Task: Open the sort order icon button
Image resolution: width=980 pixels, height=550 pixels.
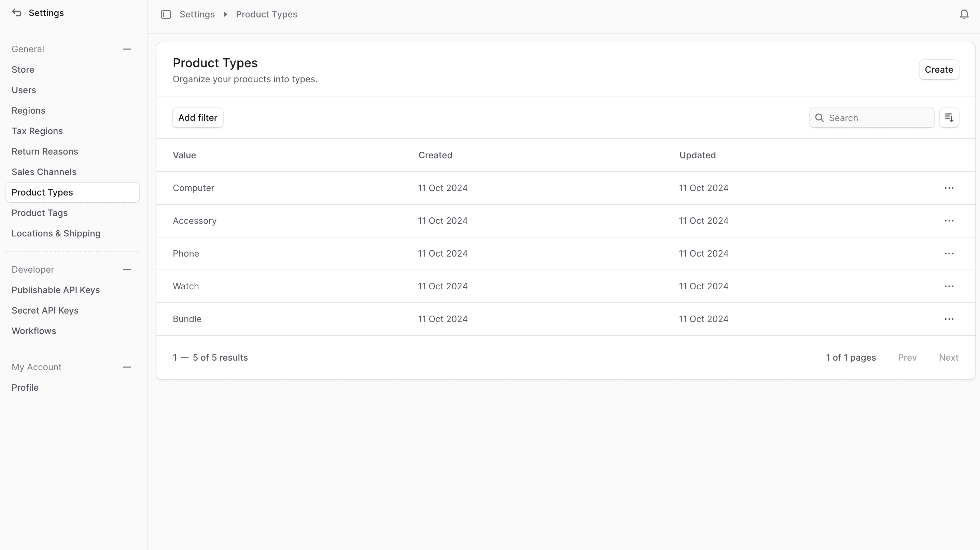Action: tap(949, 118)
